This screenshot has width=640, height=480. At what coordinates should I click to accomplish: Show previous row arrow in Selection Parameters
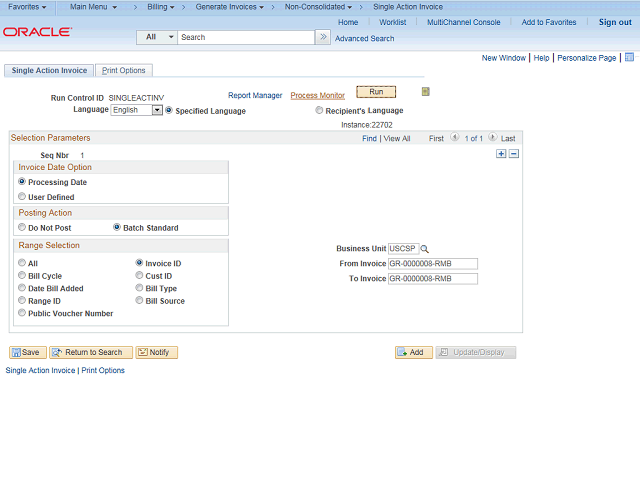(455, 137)
